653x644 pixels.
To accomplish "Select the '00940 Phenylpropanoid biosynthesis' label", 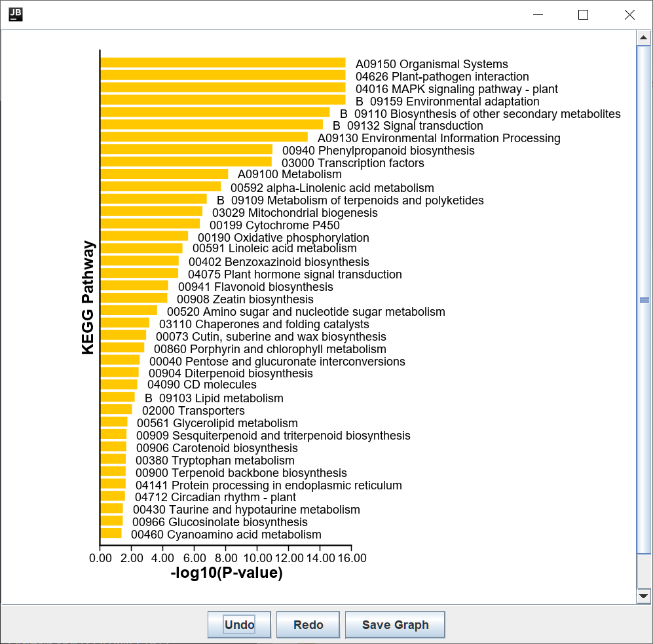I will 378,151.
